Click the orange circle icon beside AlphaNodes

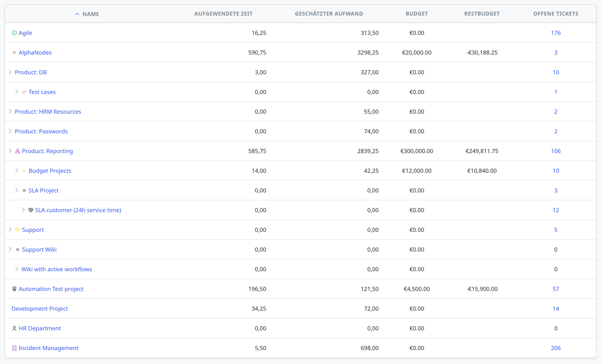point(14,53)
